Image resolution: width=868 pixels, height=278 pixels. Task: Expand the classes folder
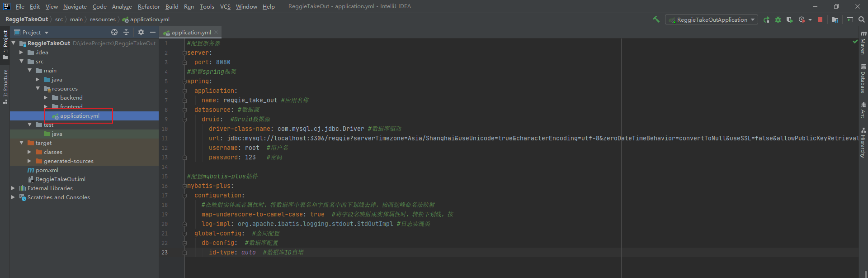[x=29, y=152]
